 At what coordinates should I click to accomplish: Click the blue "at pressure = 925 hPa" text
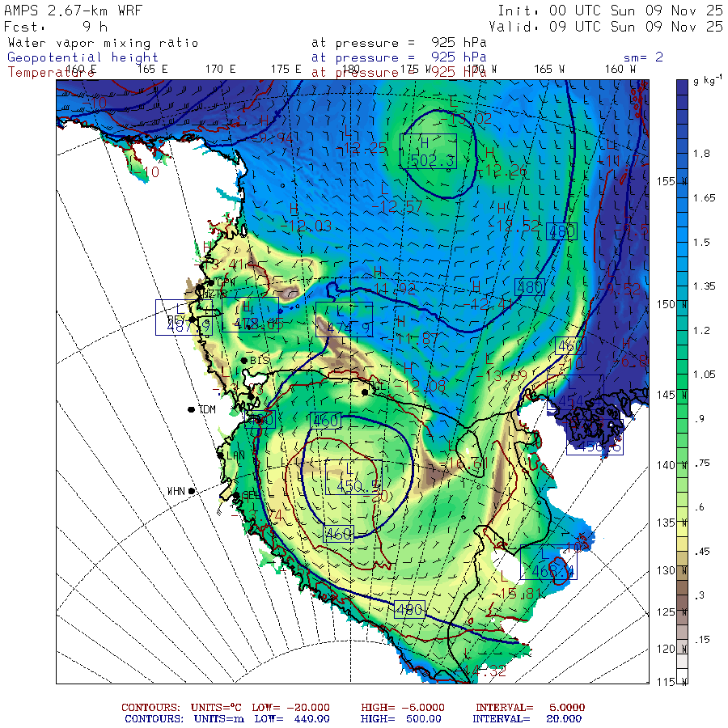(399, 57)
